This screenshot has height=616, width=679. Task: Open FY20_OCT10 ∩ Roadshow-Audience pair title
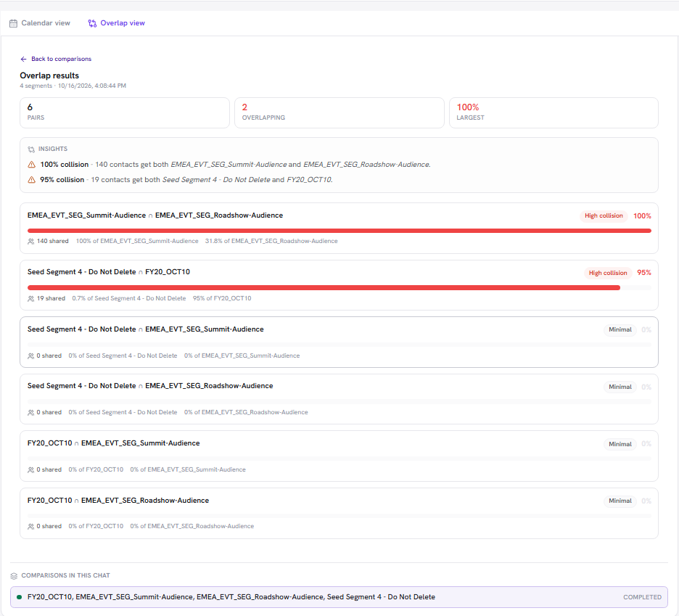click(118, 501)
